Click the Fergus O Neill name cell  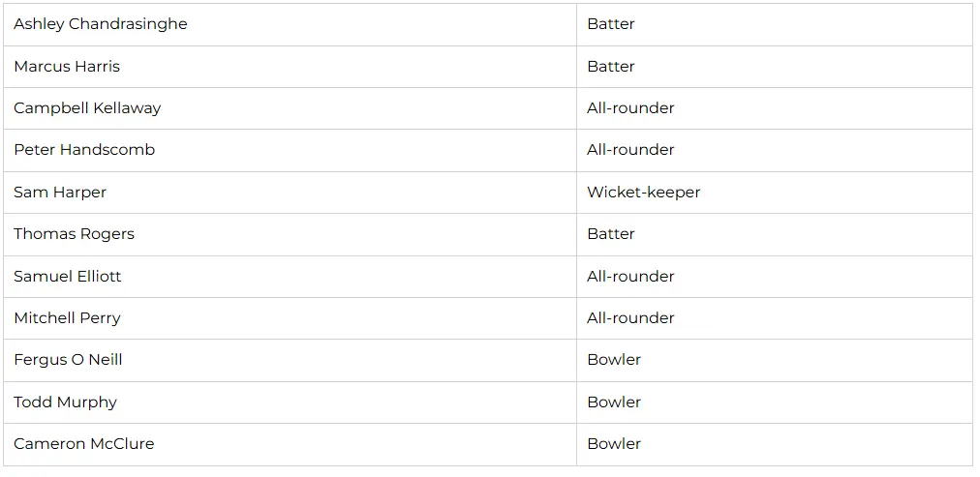tap(68, 360)
